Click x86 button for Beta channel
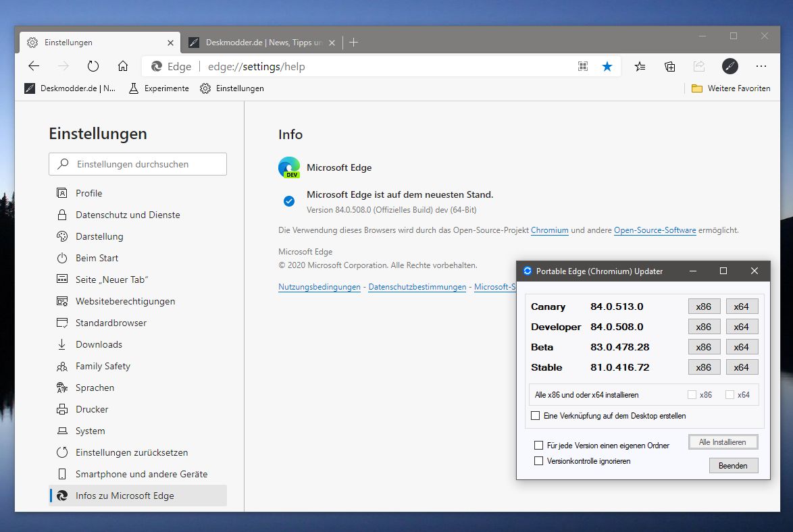The width and height of the screenshot is (793, 532). point(704,347)
